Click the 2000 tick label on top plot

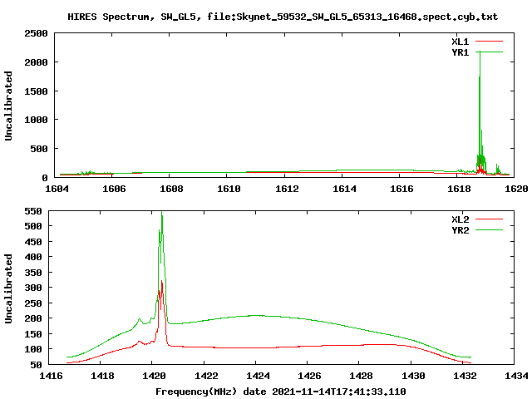coord(36,62)
